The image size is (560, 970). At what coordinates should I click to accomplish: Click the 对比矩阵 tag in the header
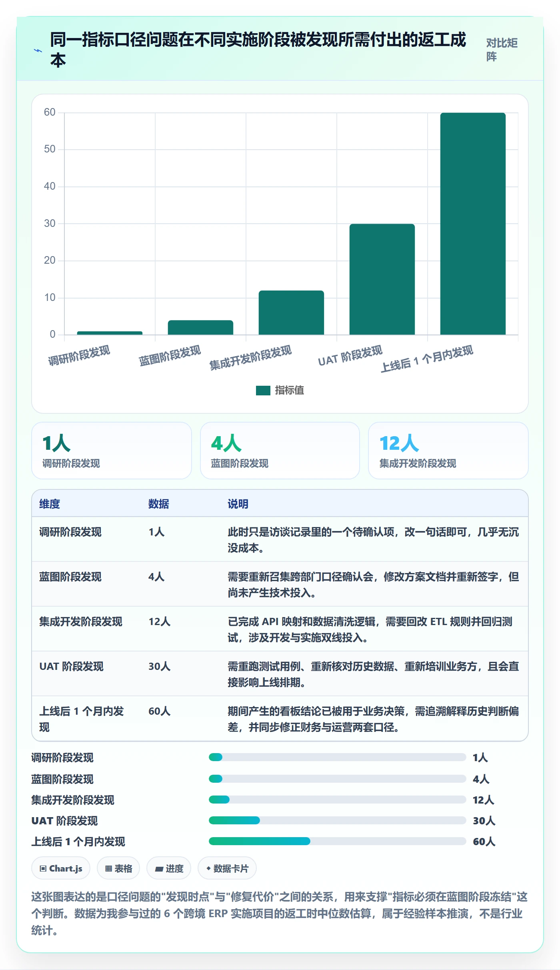point(502,50)
